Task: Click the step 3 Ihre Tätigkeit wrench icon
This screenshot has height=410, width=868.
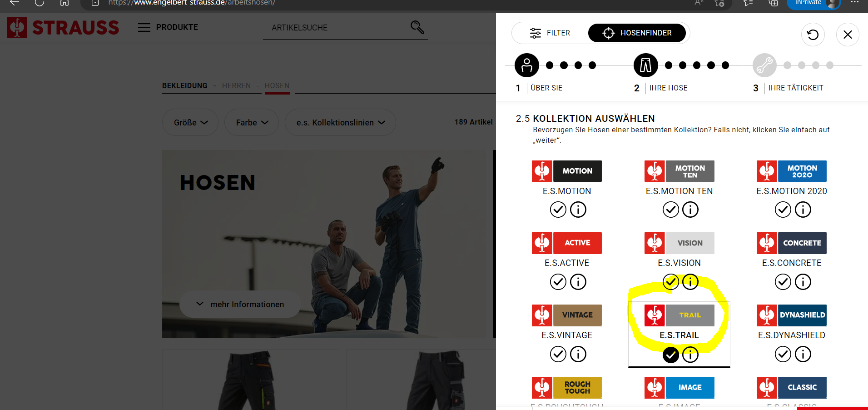Action: (x=764, y=65)
